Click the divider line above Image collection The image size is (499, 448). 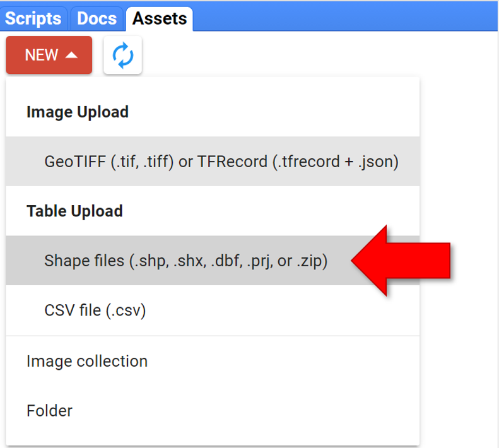(x=213, y=336)
